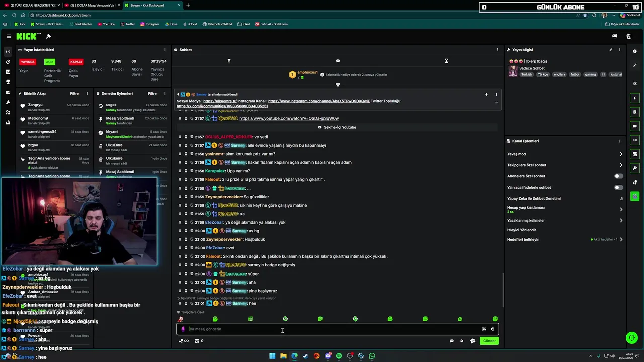Toggle the channel actions widget icon
The height and width of the screenshot is (362, 644).
635,154
